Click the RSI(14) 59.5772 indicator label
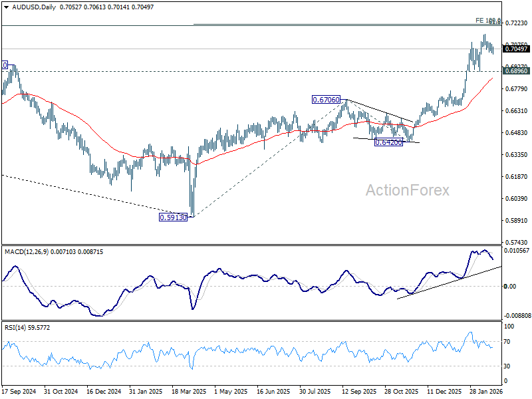Image resolution: width=532 pixels, height=399 pixels. (x=27, y=327)
